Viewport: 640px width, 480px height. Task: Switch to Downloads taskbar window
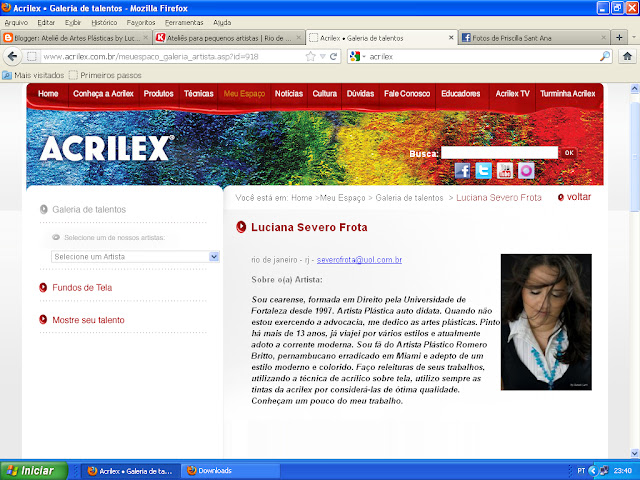(x=230, y=471)
